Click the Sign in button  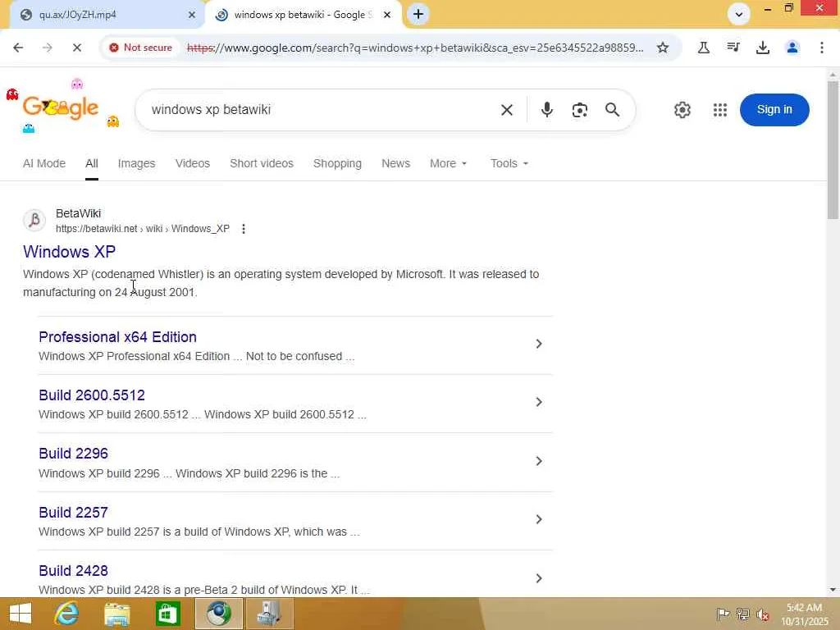click(x=774, y=110)
